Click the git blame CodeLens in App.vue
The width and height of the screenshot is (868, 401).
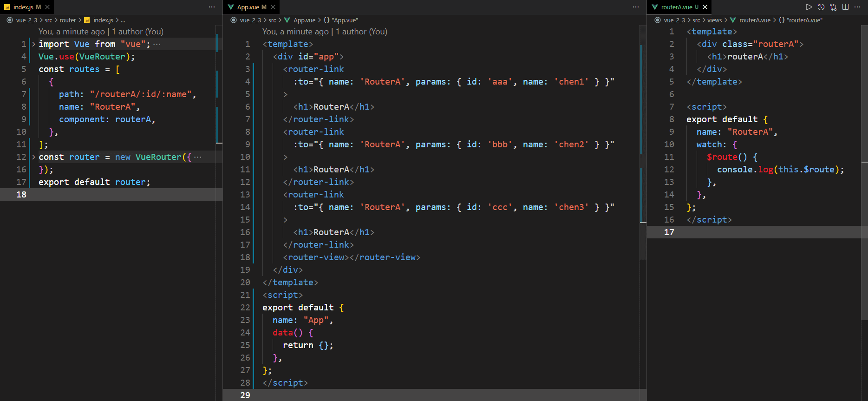point(325,32)
